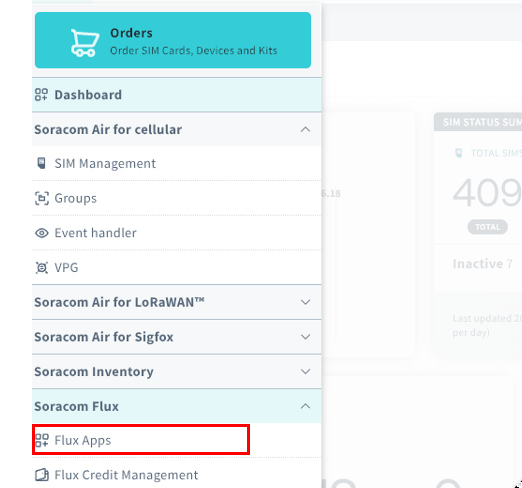Click the SIM card icon beside SIM Management
This screenshot has height=488, width=522.
coord(42,163)
